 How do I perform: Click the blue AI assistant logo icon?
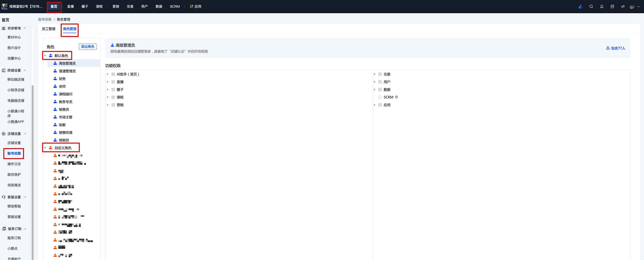(x=580, y=6)
